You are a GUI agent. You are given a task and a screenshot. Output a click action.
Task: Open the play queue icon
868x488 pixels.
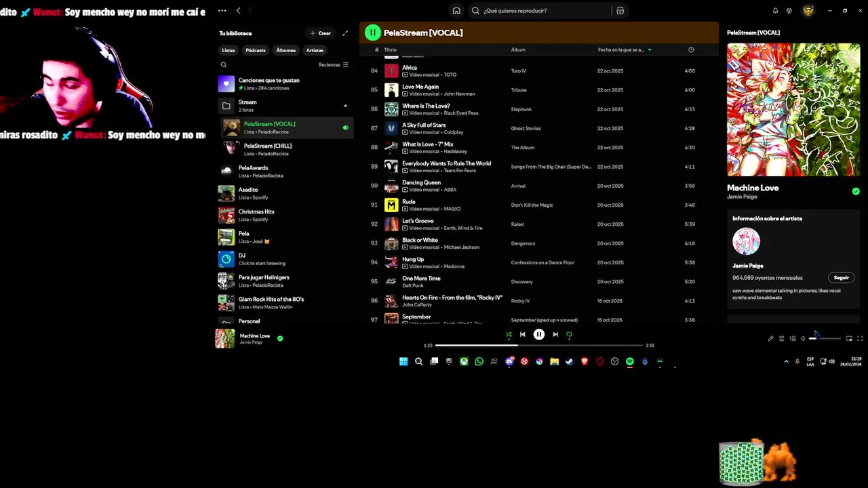[x=781, y=338]
